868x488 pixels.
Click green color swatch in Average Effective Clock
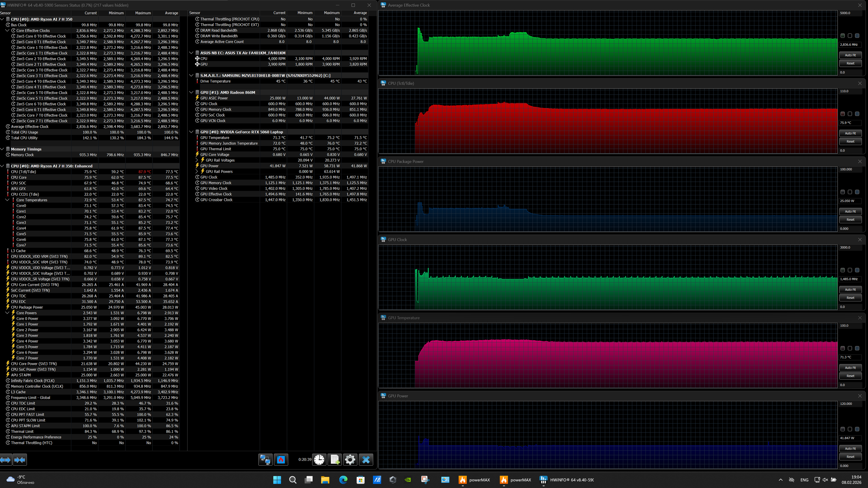[x=843, y=36]
